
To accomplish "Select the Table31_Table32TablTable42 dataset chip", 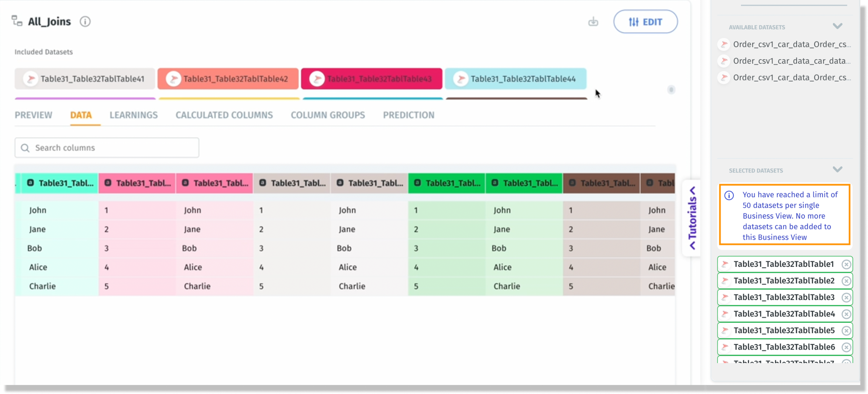I will pyautogui.click(x=228, y=79).
